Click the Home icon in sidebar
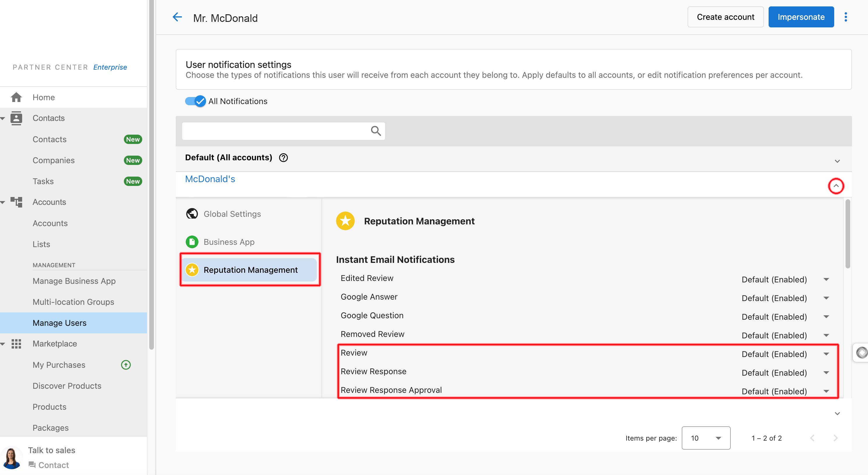This screenshot has width=868, height=475. pos(16,97)
